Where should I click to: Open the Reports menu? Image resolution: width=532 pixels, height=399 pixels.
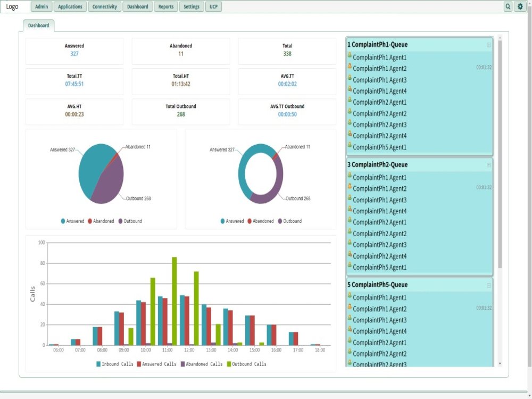pos(165,6)
